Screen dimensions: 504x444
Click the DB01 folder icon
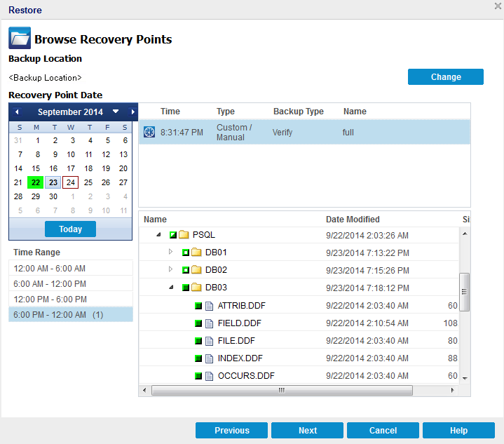197,253
